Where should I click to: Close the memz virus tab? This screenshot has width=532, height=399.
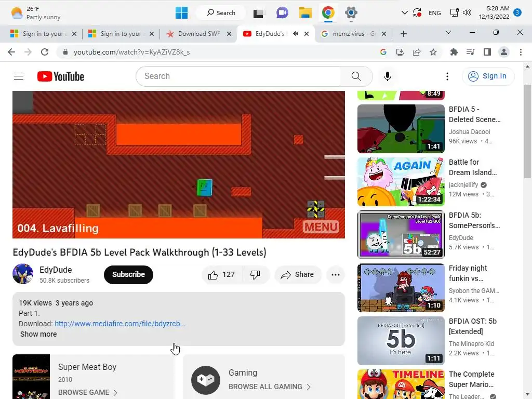pos(384,34)
